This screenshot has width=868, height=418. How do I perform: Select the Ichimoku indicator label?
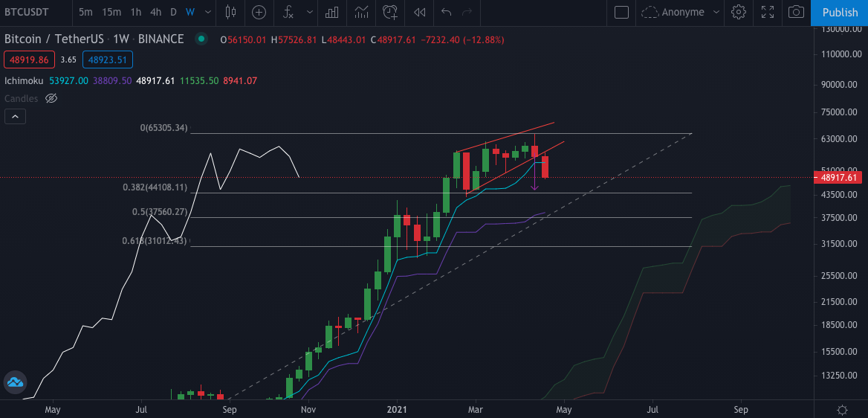coord(23,80)
